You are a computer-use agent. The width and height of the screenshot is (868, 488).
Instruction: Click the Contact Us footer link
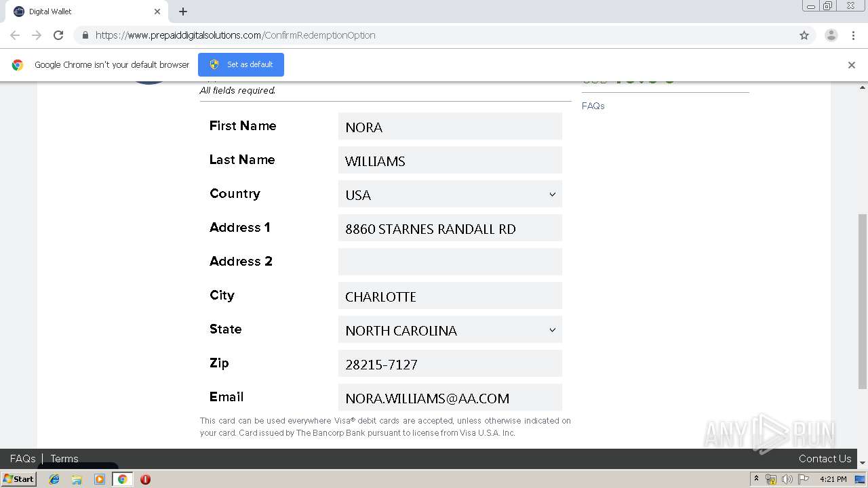(825, 459)
